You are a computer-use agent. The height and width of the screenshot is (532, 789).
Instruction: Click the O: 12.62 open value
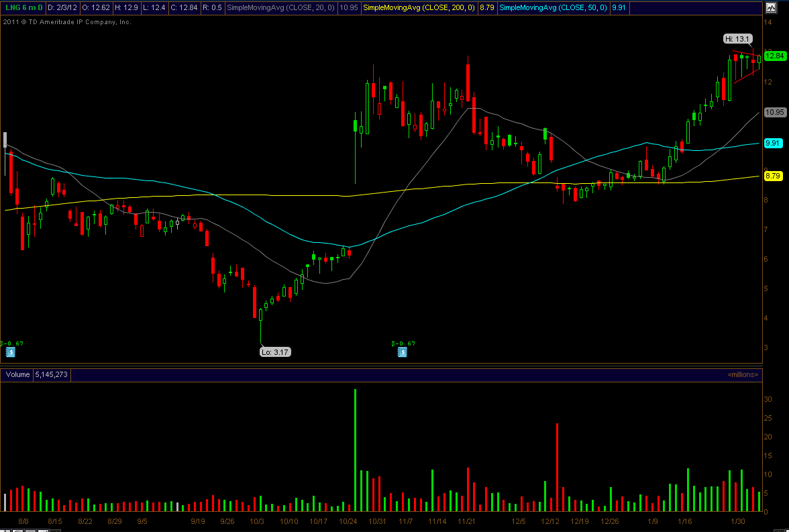point(95,7)
